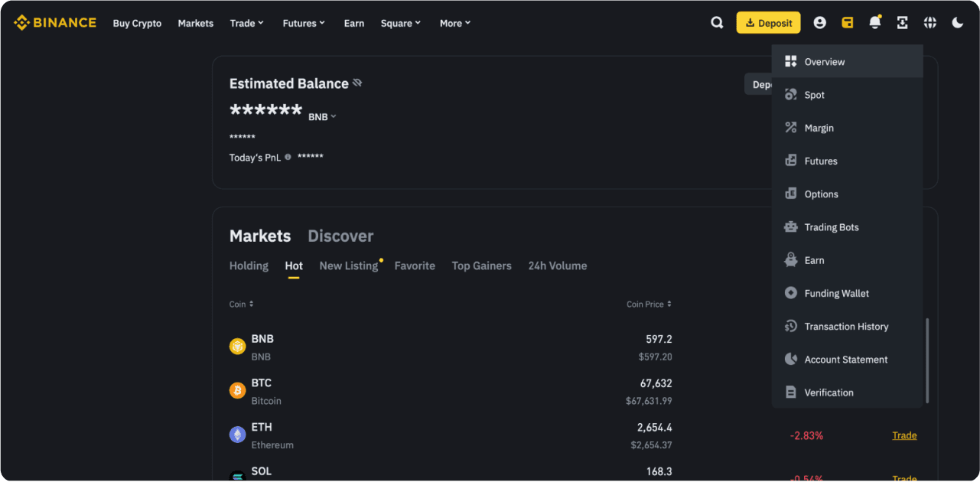Click the Spot wallet icon

pos(791,95)
